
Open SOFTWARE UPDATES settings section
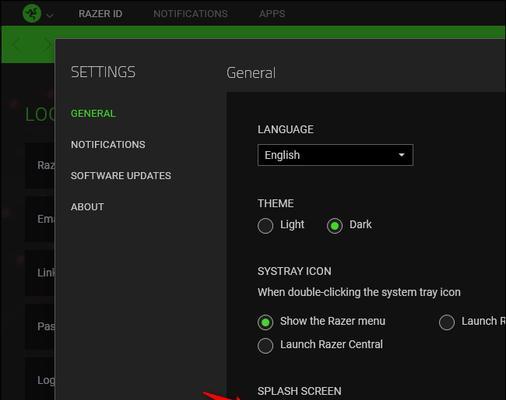click(121, 176)
